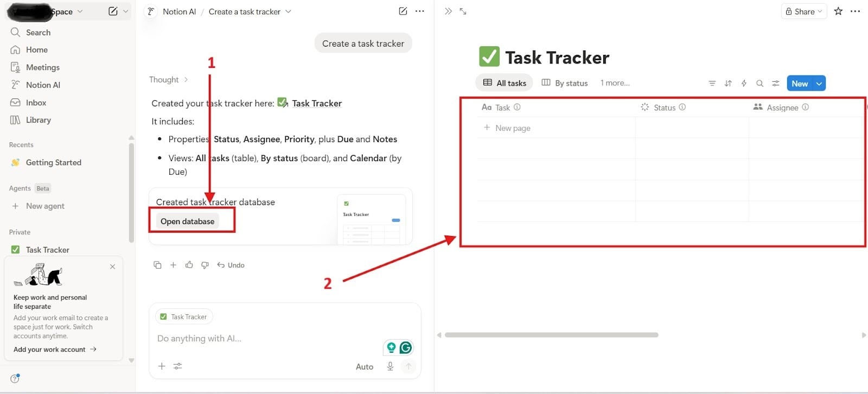868x394 pixels.
Task: Give thumbs down to AI response
Action: 205,265
